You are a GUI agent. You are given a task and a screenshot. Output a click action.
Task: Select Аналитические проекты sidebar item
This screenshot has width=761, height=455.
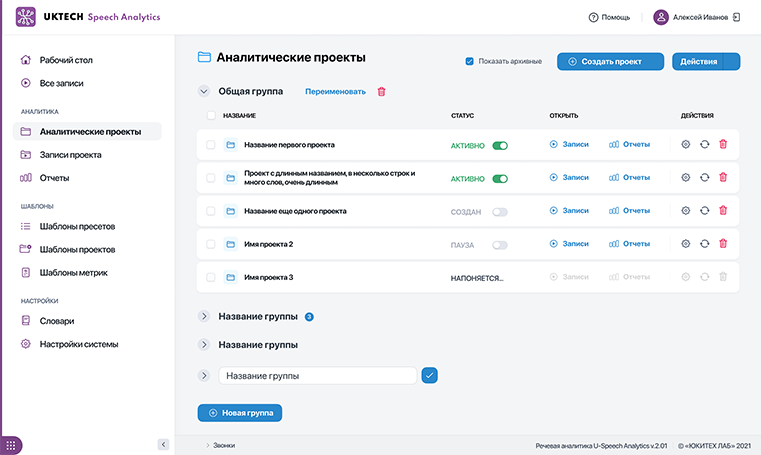coord(87,131)
